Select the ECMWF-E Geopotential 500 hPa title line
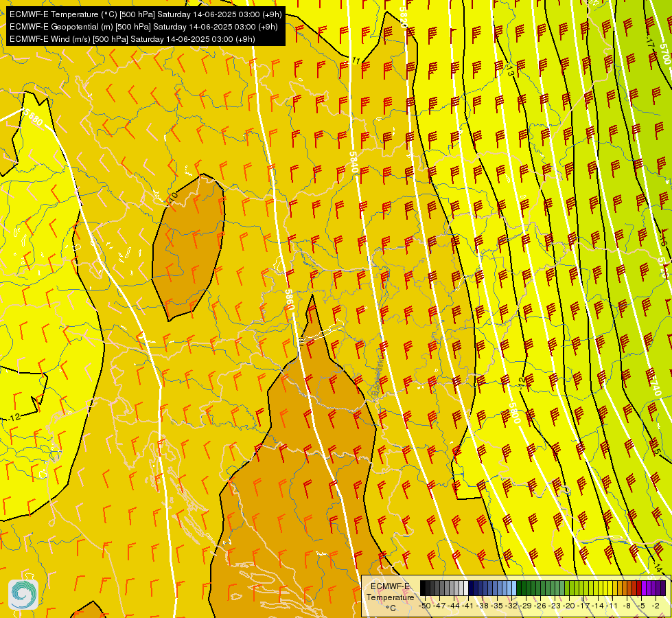 (x=143, y=27)
